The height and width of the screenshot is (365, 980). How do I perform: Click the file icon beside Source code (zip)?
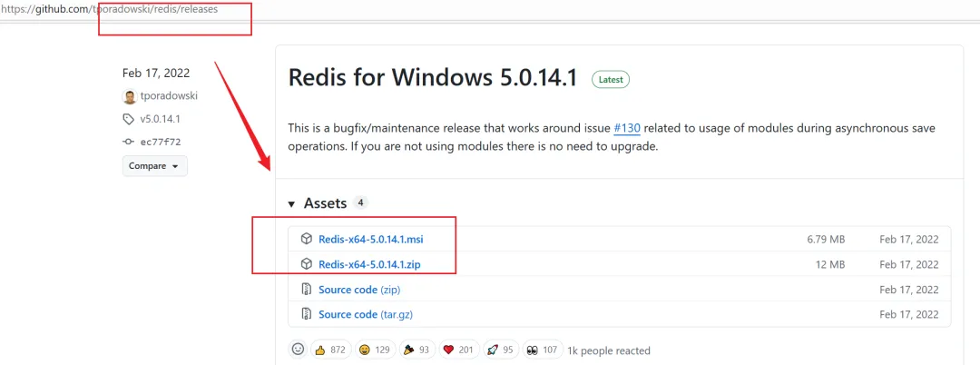click(x=306, y=290)
